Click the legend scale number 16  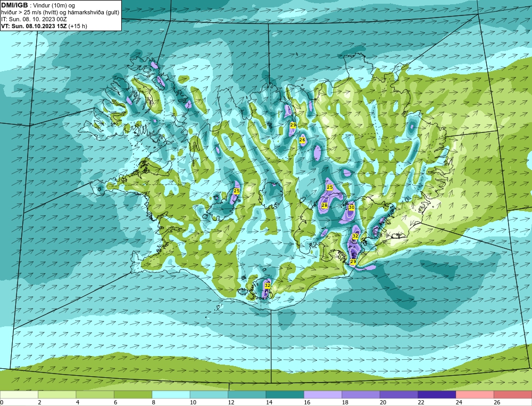tap(307, 403)
